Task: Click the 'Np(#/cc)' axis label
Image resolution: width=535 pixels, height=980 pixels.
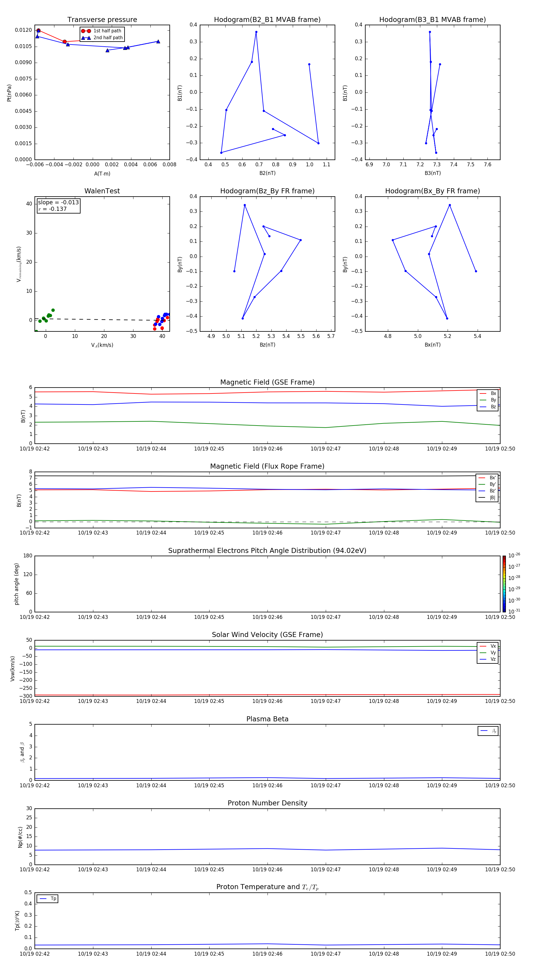Action: (x=20, y=837)
